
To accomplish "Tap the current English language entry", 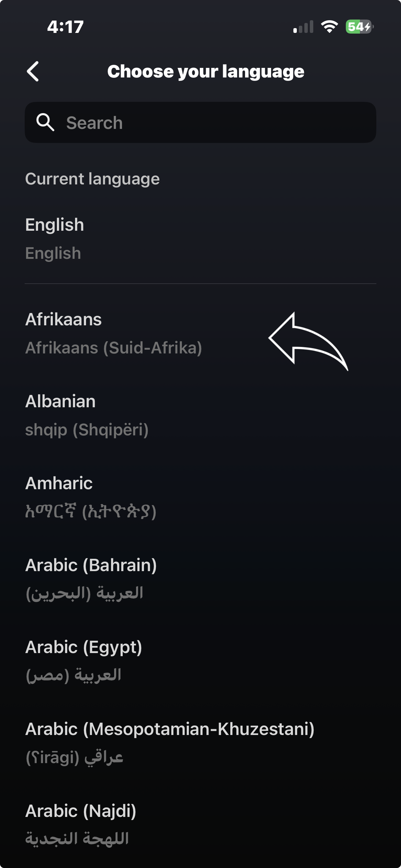I will coord(55,225).
